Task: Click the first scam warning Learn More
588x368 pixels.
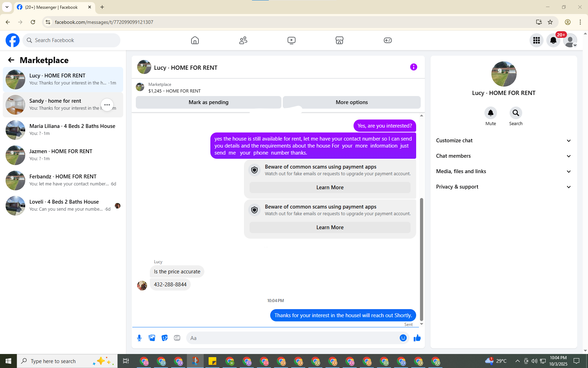Action: click(x=330, y=188)
